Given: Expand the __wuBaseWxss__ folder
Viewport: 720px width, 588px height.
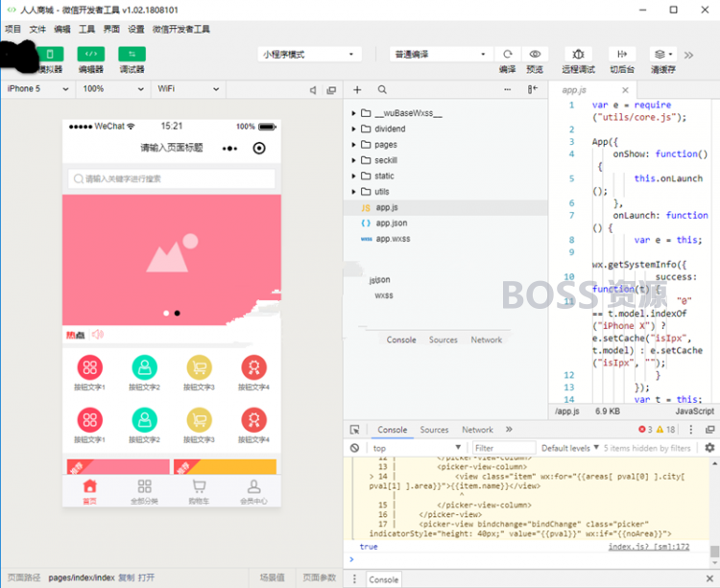Looking at the screenshot, I should tap(353, 113).
